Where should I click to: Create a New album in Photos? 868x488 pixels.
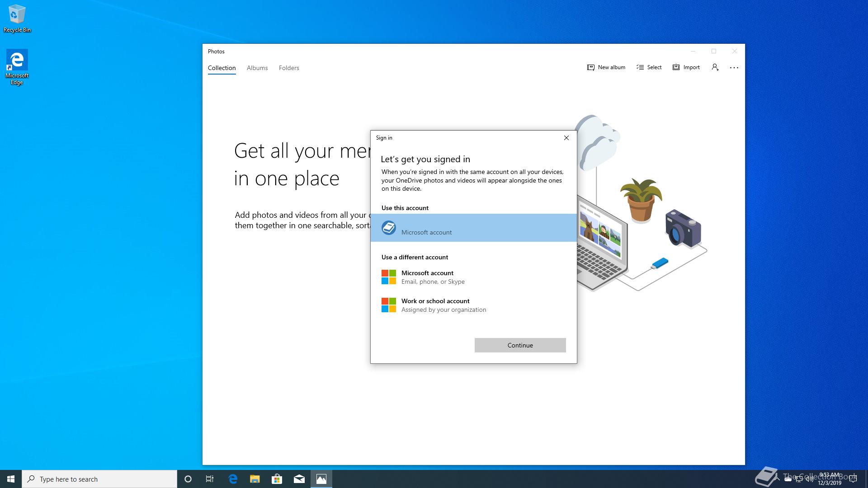click(x=606, y=67)
